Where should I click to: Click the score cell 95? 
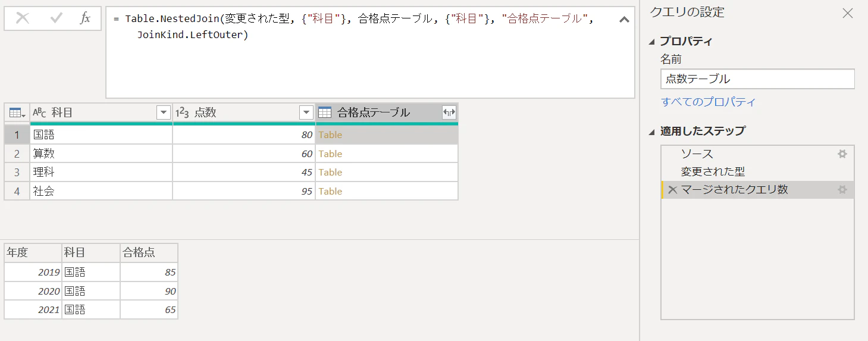click(x=244, y=191)
